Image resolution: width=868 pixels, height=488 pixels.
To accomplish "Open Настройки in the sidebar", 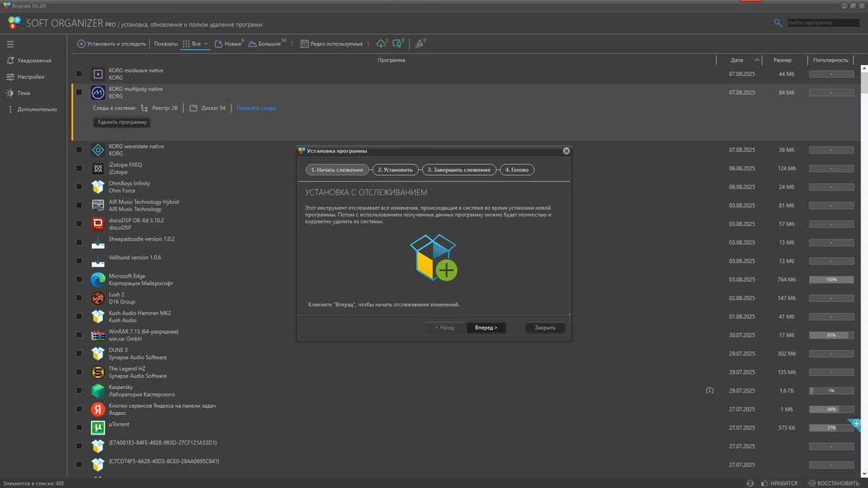I will 25,77.
